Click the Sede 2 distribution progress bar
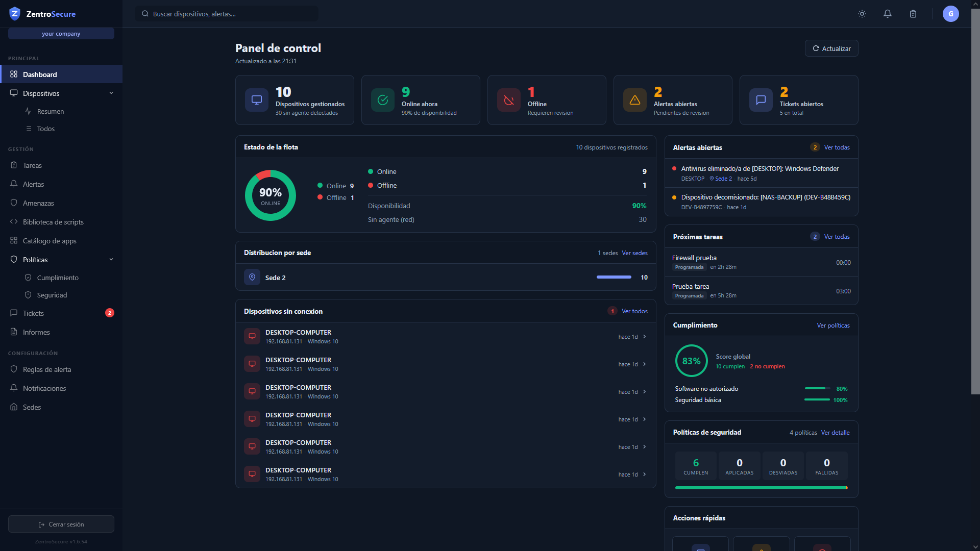 614,277
